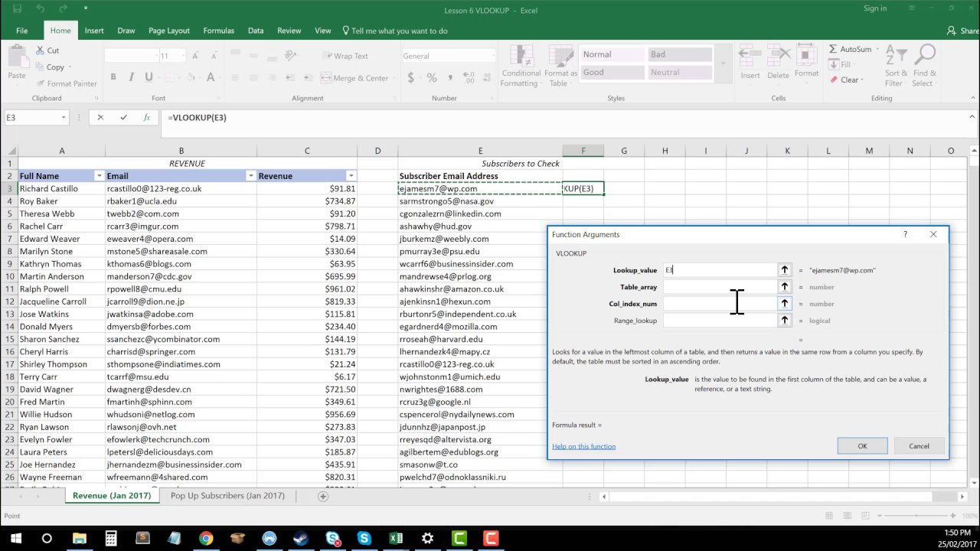Click the Percent Style icon
The height and width of the screenshot is (551, 980).
pos(432,77)
